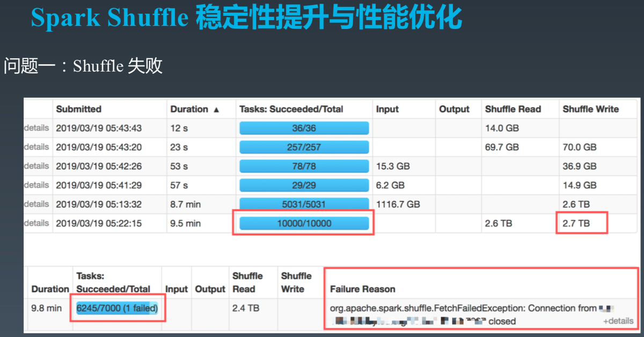Click the 5031/5031 tasks progress bar
The image size is (644, 337).
[x=304, y=204]
